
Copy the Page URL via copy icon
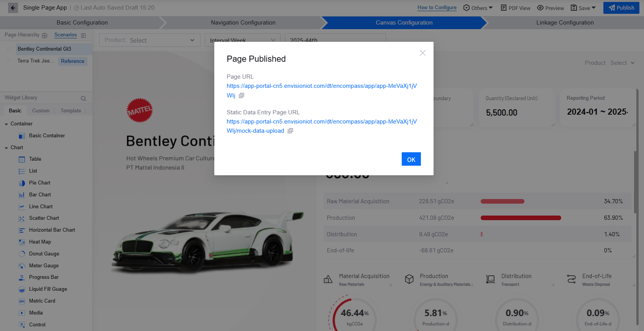click(242, 96)
